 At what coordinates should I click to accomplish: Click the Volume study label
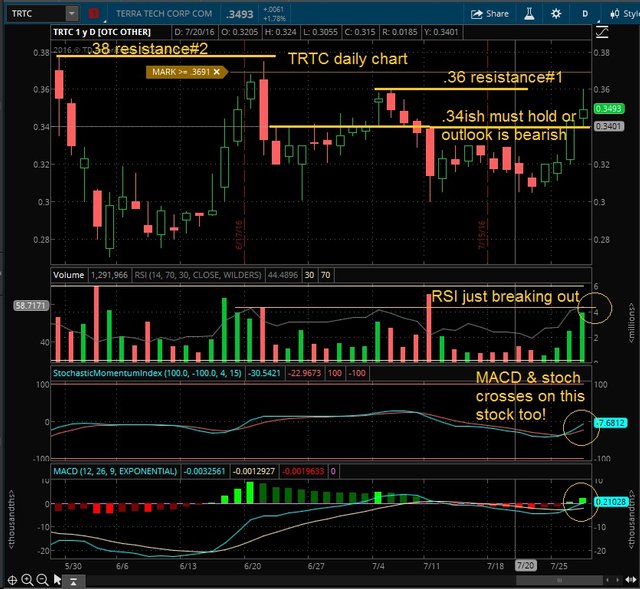point(68,275)
